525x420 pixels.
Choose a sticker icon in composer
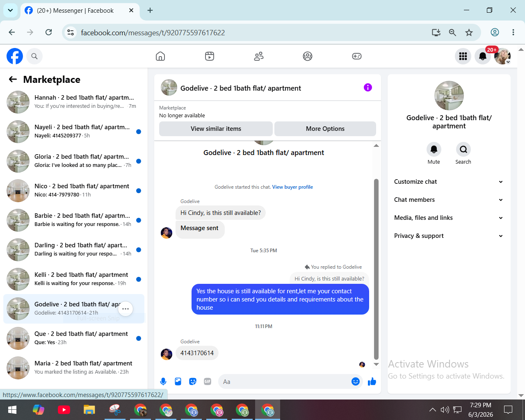coord(193,381)
